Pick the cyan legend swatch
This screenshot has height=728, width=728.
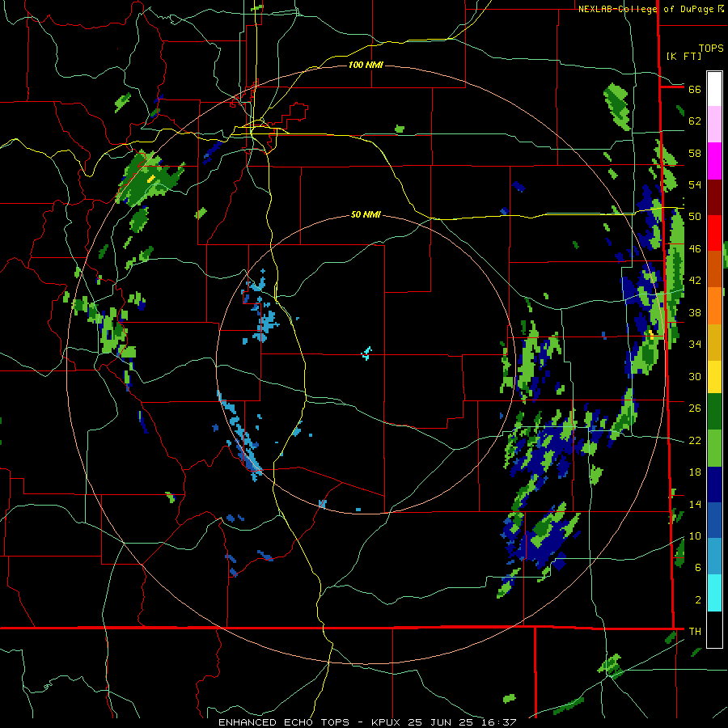[x=714, y=593]
